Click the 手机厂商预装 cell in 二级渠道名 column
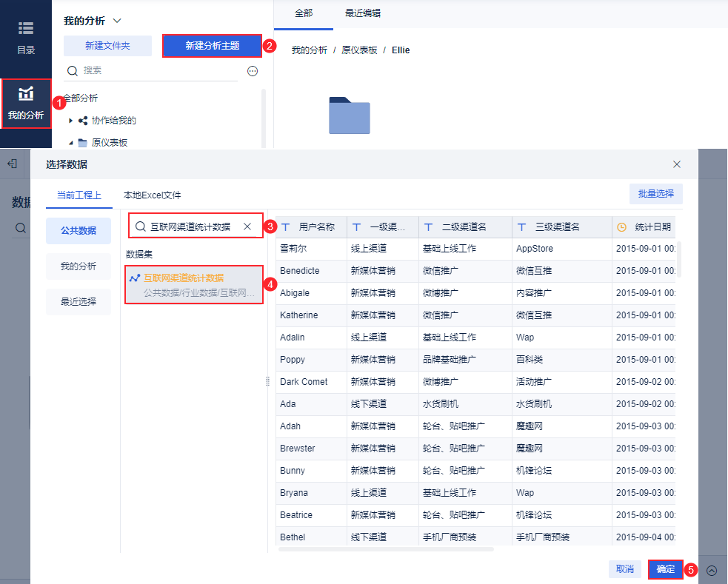This screenshot has width=728, height=584. (x=465, y=537)
